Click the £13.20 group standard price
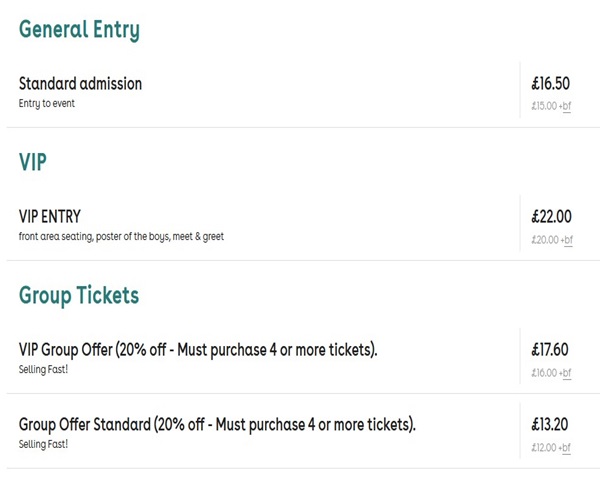 click(550, 424)
